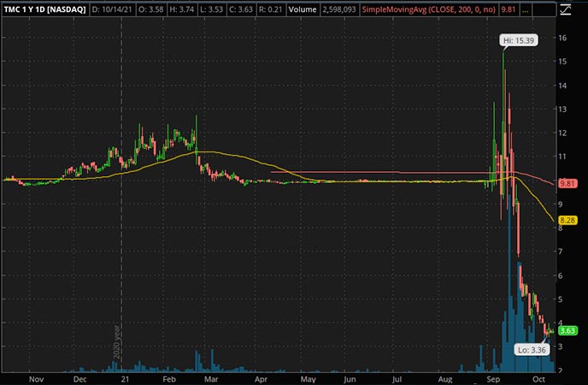
Task: Click the Sep label on time axis
Action: 493,379
